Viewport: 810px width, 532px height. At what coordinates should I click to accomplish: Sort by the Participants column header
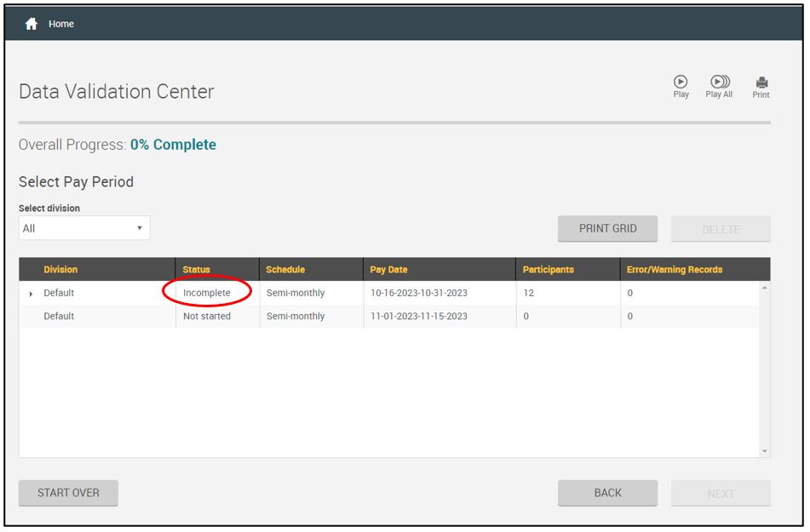[548, 270]
